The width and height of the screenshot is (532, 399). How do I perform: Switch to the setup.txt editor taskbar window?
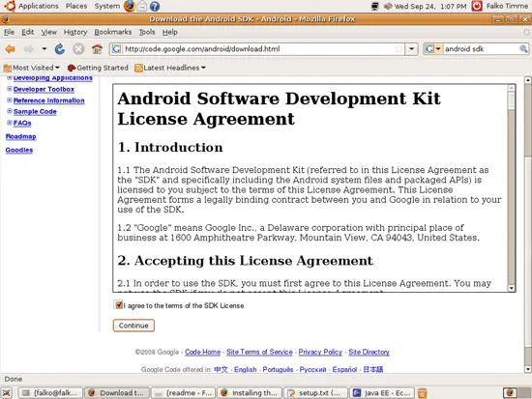(316, 393)
